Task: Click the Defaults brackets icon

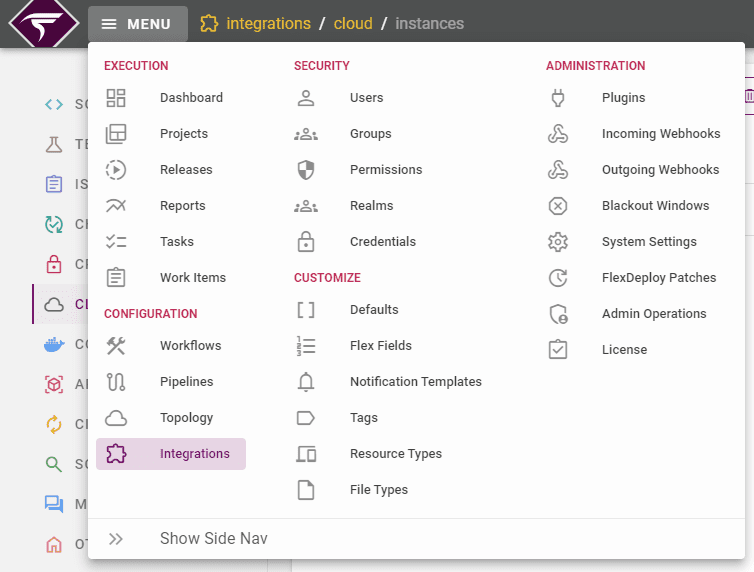Action: point(306,310)
